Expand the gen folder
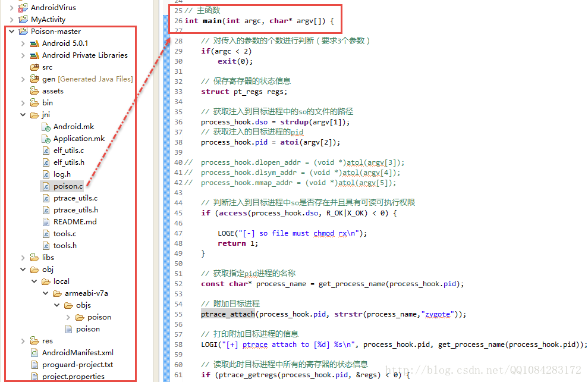 [x=23, y=79]
